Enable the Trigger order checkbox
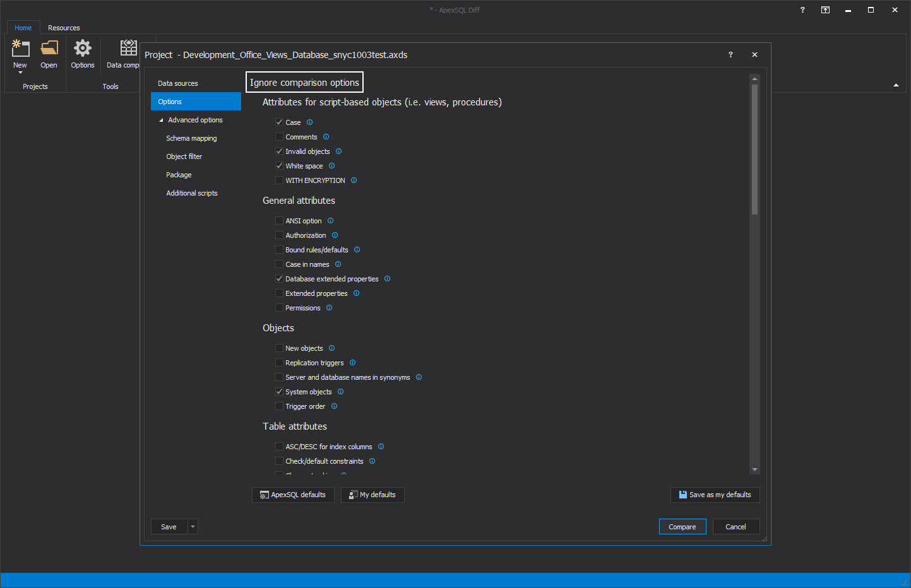911x588 pixels. pos(279,406)
